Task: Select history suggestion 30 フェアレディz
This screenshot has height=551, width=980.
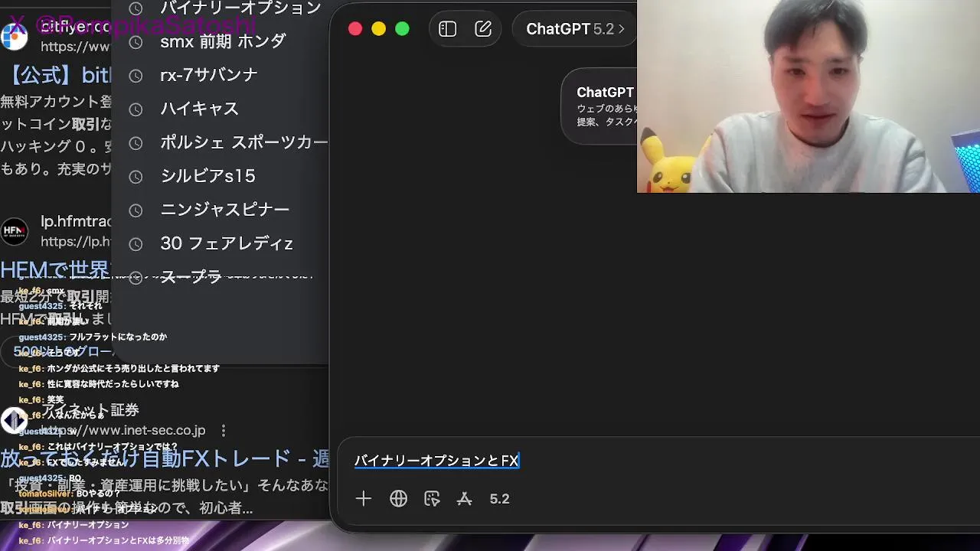Action: coord(227,243)
